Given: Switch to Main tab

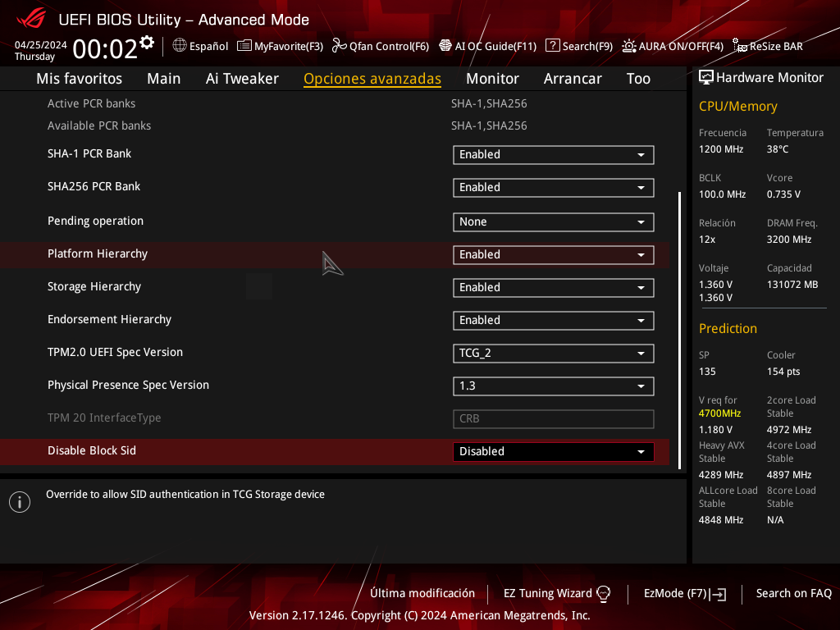Looking at the screenshot, I should 163,78.
